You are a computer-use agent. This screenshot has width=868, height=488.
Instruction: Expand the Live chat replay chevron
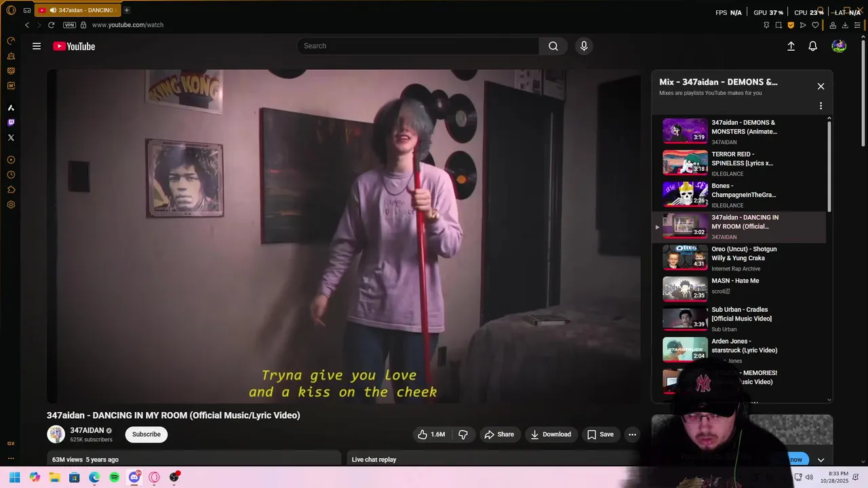pos(821,460)
